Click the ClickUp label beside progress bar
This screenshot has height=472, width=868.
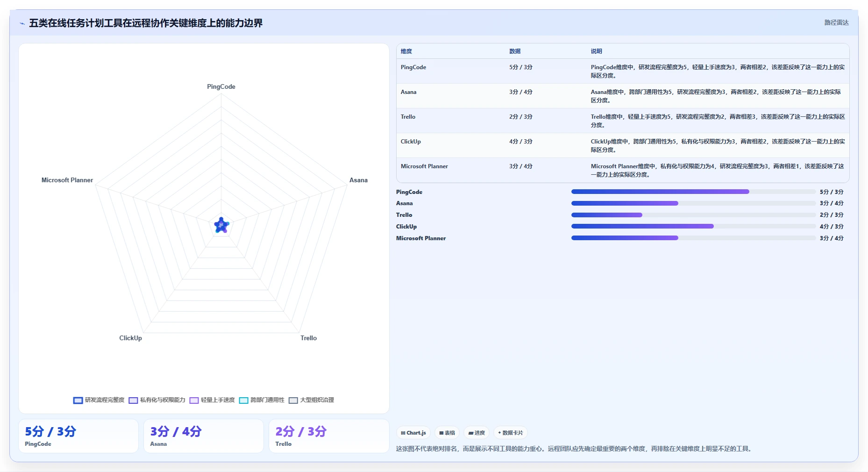(x=406, y=227)
